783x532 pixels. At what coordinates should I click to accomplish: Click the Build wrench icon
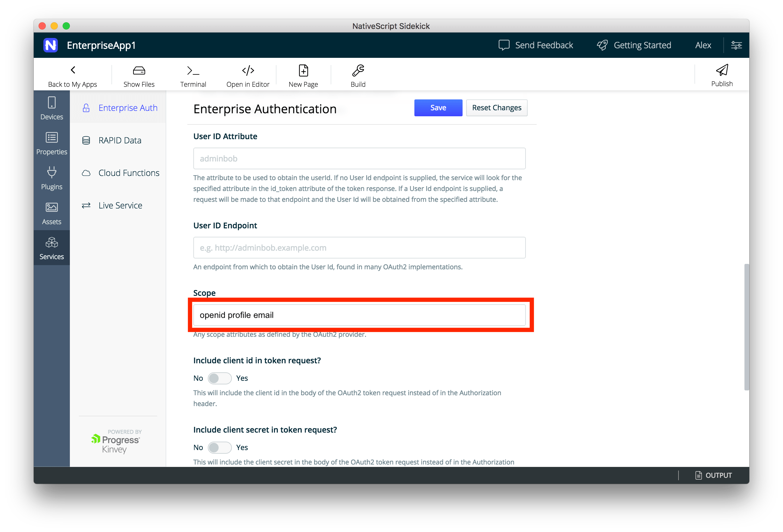pos(358,71)
